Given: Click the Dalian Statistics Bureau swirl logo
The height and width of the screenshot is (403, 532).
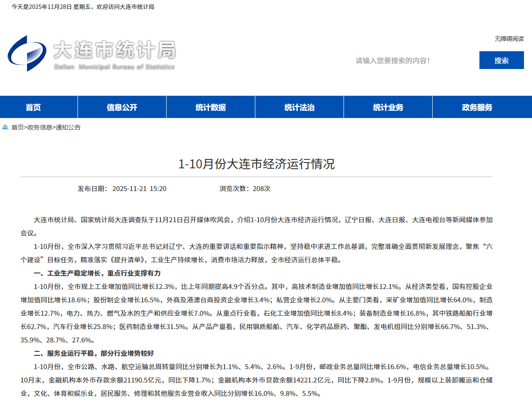Looking at the screenshot, I should (x=27, y=53).
